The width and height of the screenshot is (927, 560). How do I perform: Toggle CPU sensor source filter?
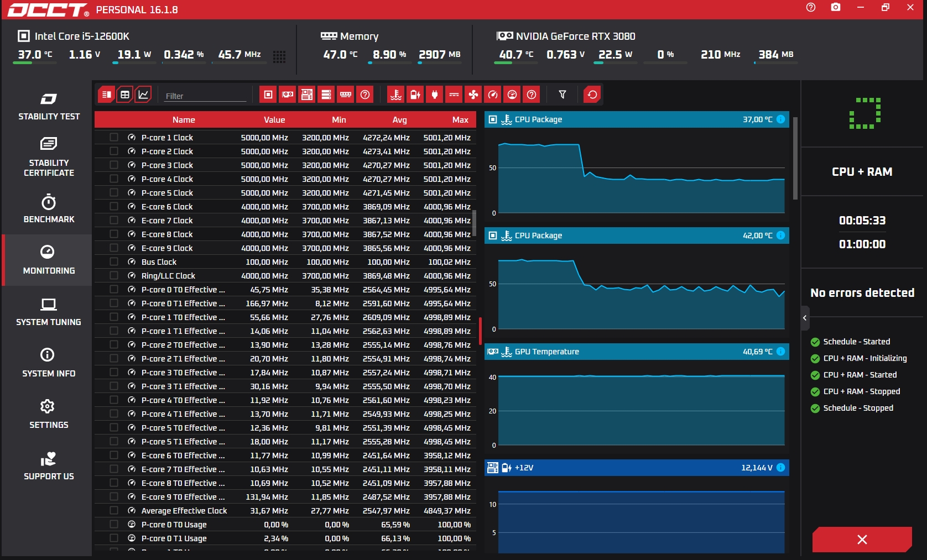click(268, 95)
